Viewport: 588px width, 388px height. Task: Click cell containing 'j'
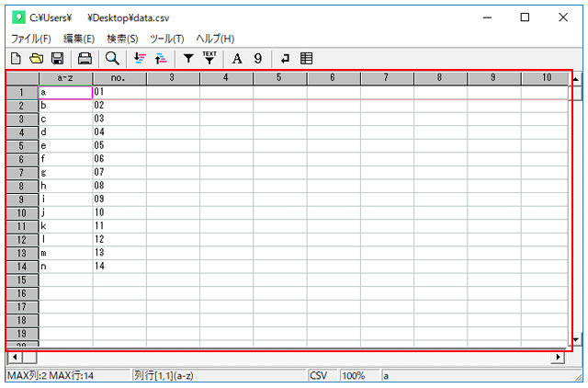tap(65, 213)
